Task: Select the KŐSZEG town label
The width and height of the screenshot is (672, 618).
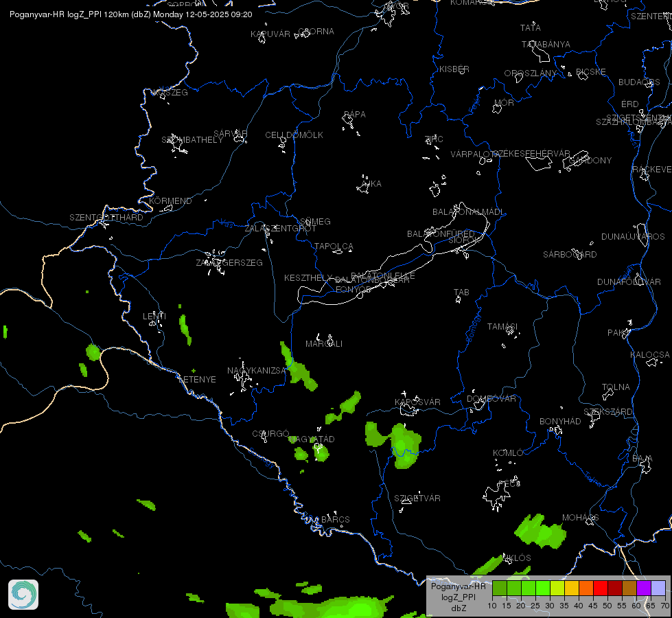Action: tap(170, 93)
